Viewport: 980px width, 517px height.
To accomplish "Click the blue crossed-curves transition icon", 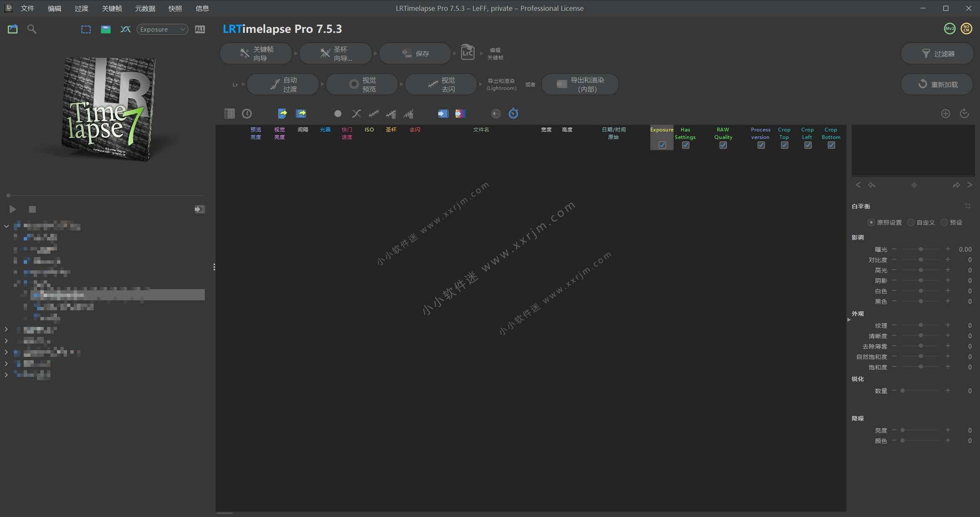I will click(125, 29).
